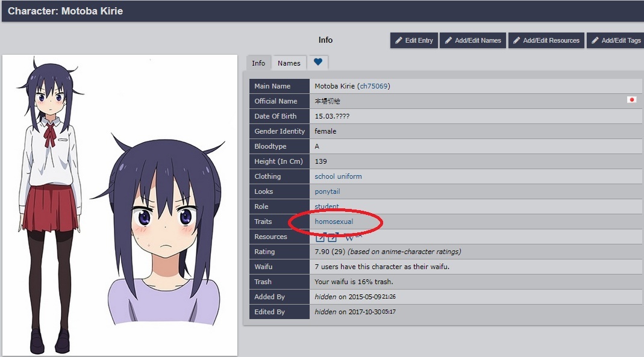Click the ponytail looks link

pos(327,191)
